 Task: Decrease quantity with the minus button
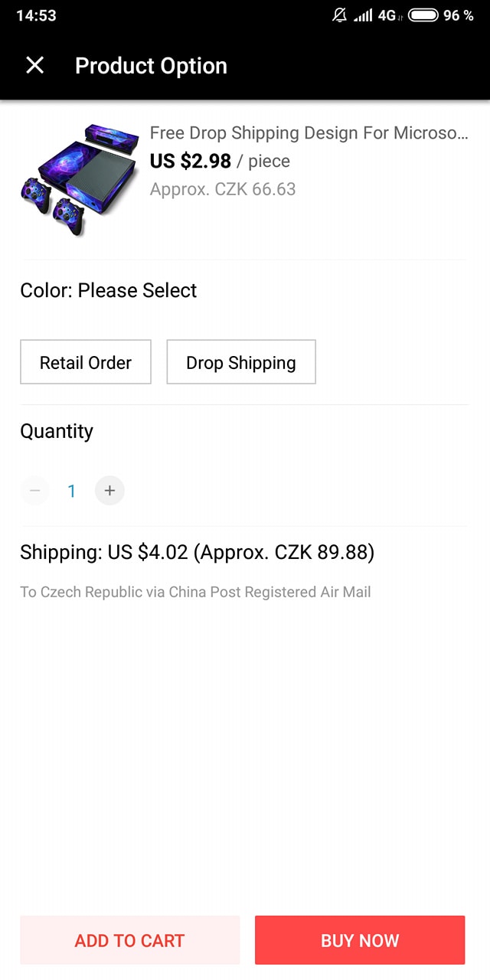(x=34, y=491)
